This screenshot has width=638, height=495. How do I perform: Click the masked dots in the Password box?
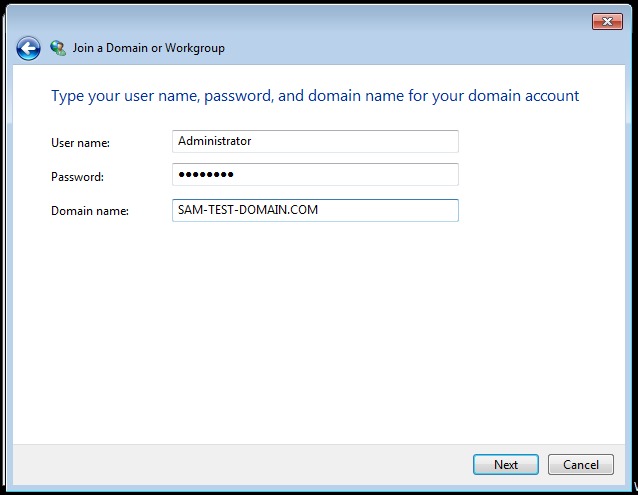[x=205, y=175]
